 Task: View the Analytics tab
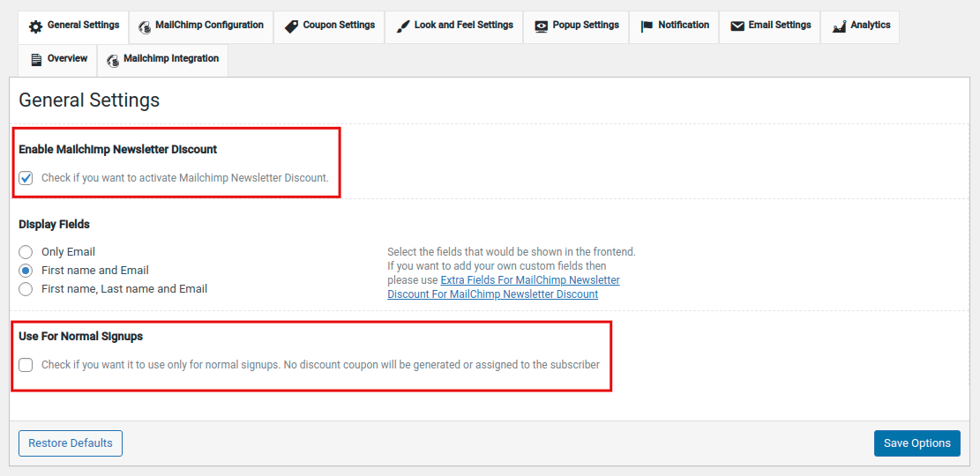click(860, 26)
